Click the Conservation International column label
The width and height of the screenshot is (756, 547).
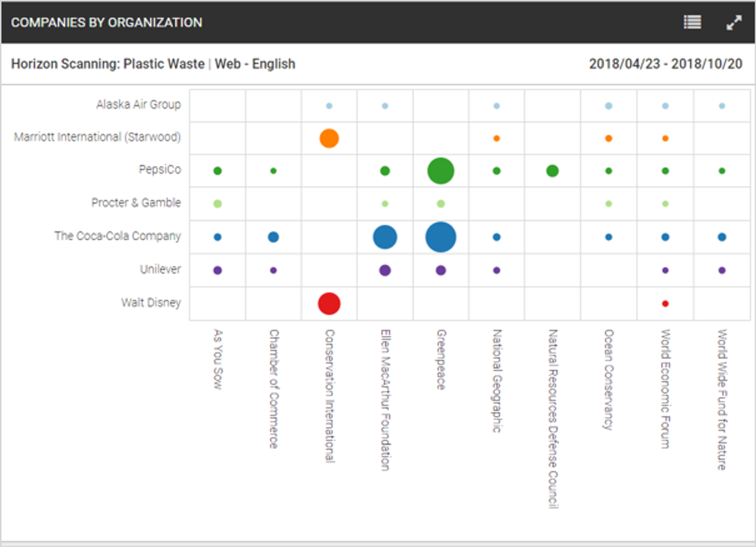point(330,396)
